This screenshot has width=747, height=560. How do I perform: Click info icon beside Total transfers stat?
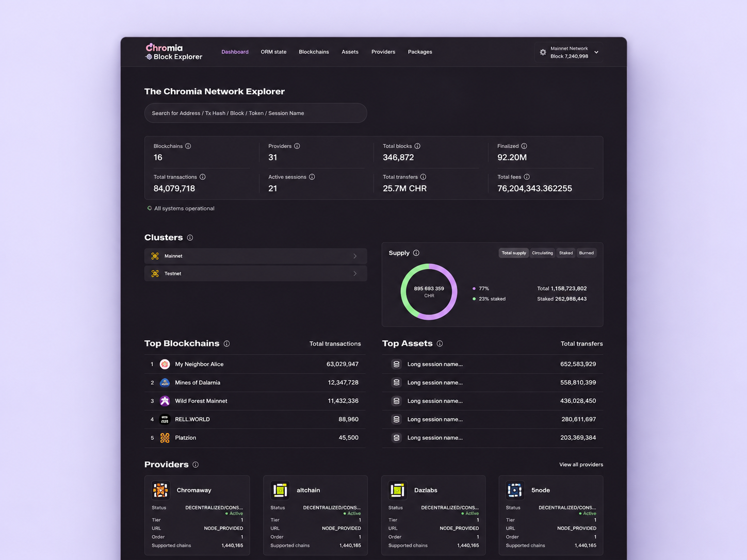point(423,177)
